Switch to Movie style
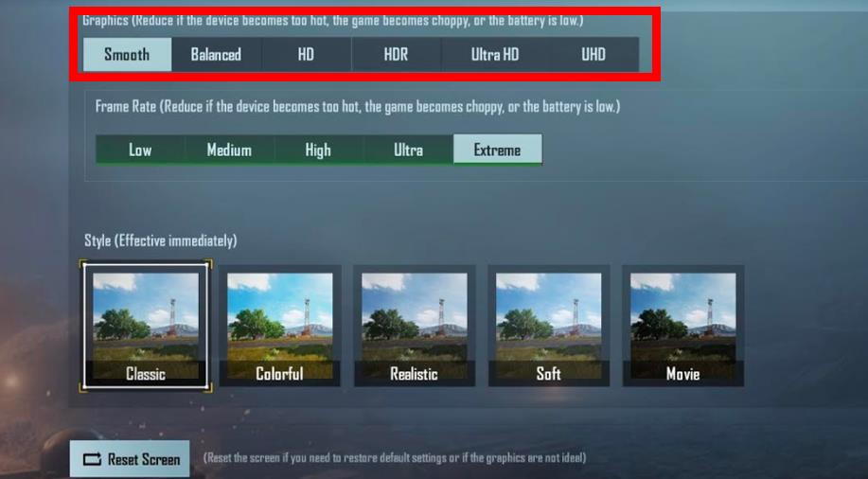This screenshot has width=868, height=479. coord(683,327)
